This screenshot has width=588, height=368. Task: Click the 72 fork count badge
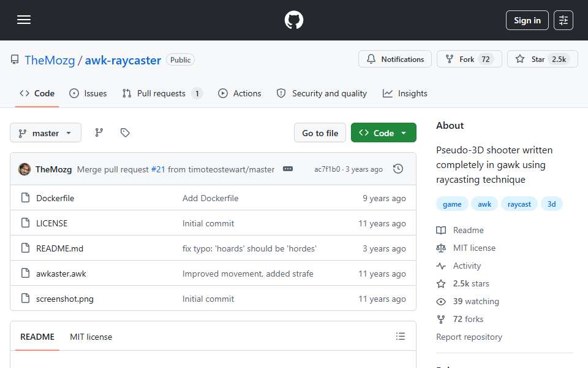486,59
